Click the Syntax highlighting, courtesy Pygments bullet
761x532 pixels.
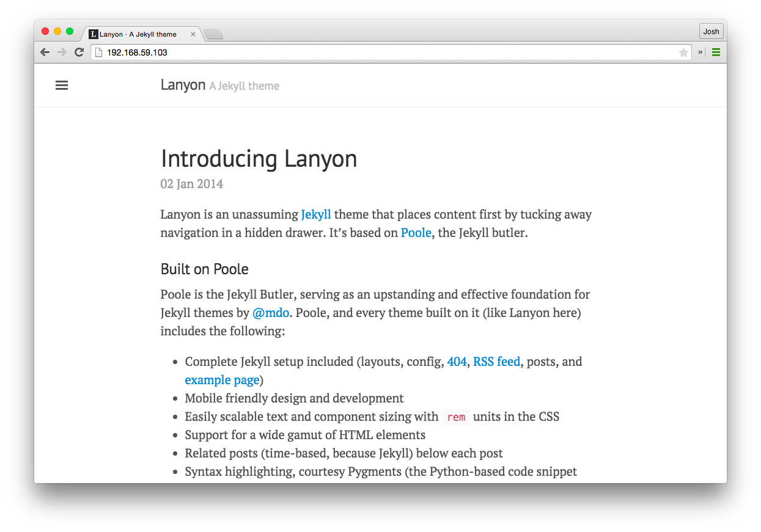381,472
